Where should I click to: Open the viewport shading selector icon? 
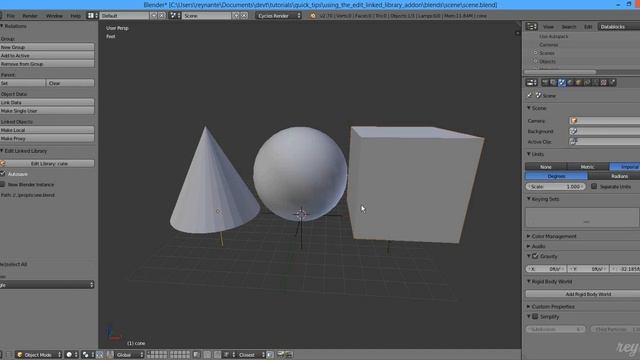click(71, 354)
